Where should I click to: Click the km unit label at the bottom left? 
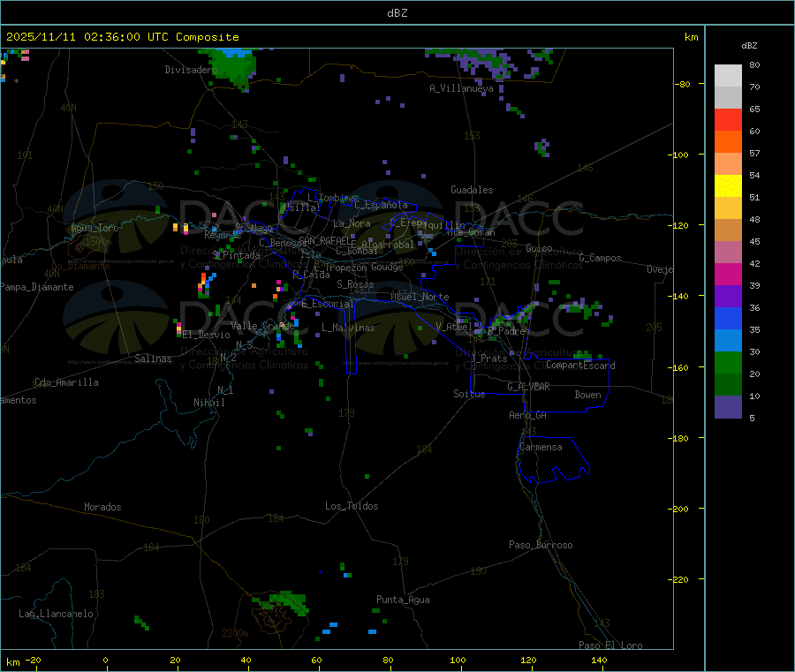click(12, 662)
